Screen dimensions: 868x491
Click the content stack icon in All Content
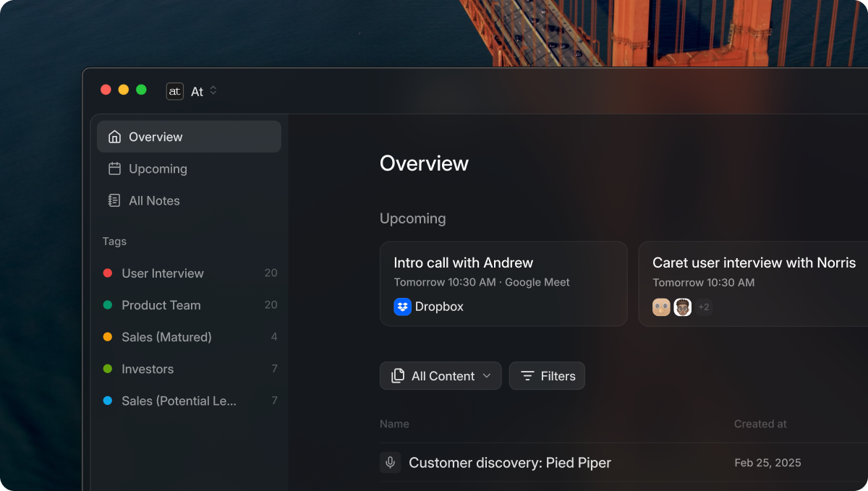point(398,375)
